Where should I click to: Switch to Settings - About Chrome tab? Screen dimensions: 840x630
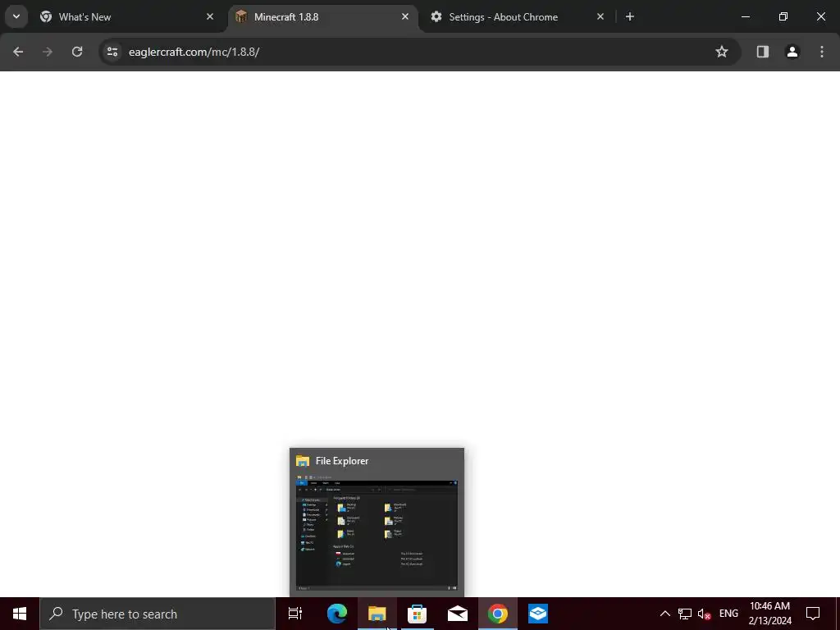[518, 16]
